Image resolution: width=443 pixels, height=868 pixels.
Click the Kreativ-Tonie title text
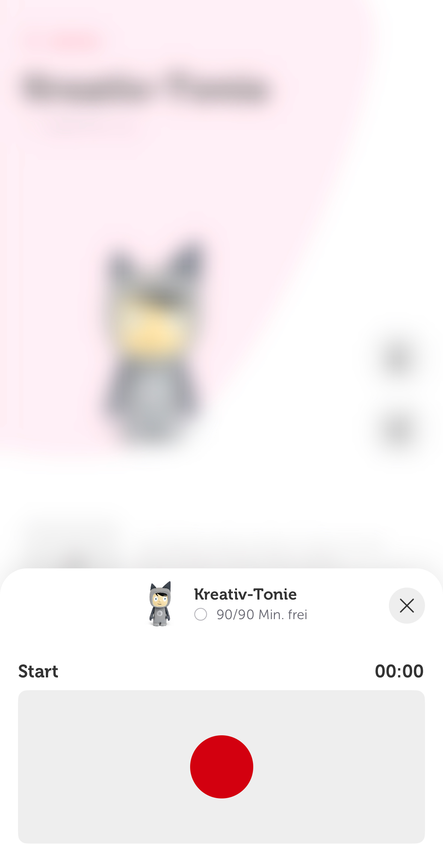[x=245, y=594]
